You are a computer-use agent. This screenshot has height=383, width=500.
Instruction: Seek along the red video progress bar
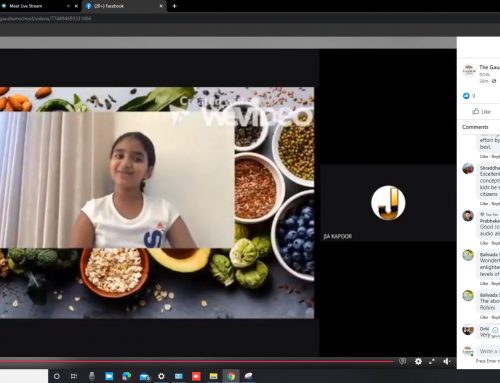coord(197,361)
